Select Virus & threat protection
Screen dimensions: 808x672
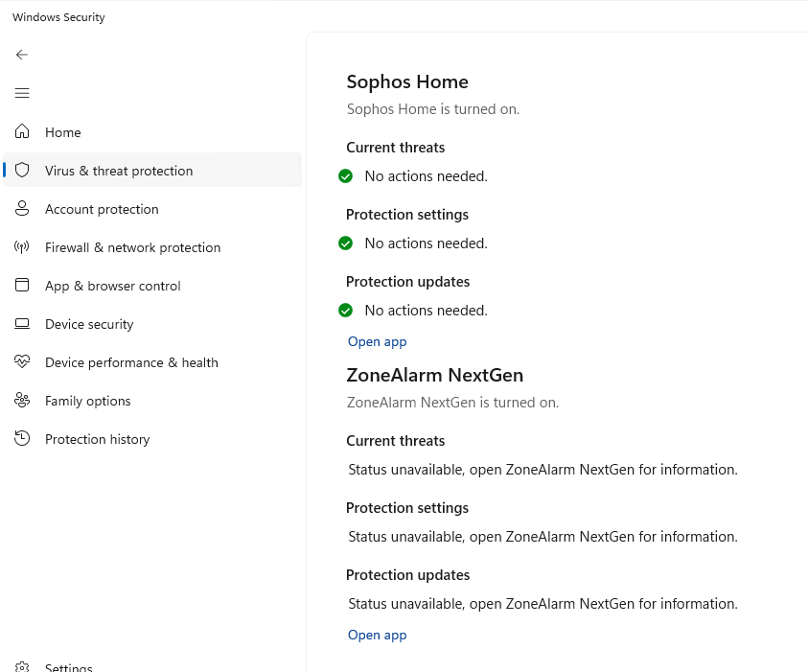[152, 170]
